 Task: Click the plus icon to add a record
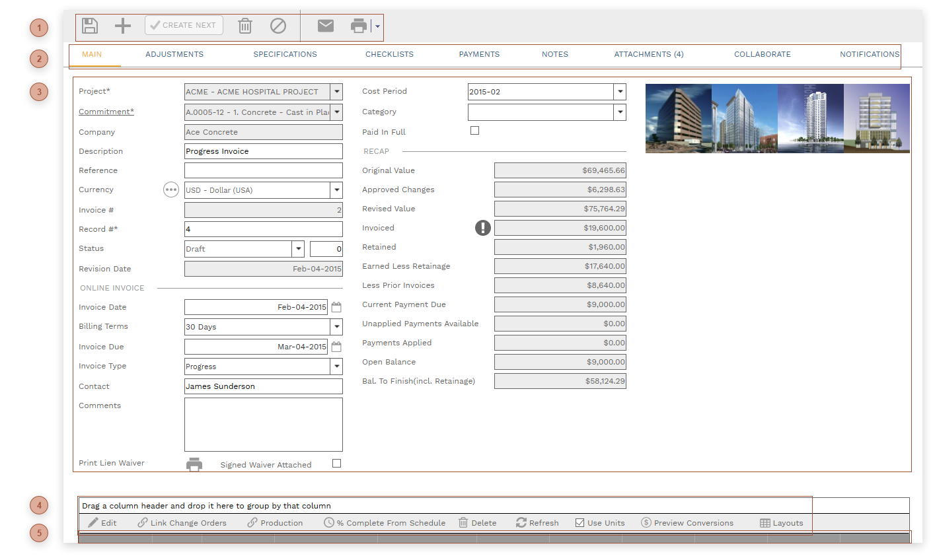[122, 26]
